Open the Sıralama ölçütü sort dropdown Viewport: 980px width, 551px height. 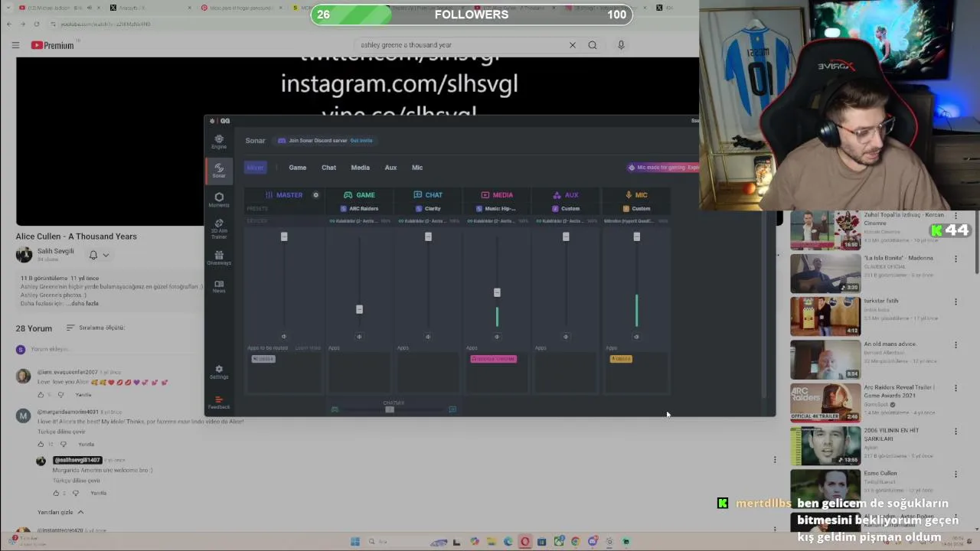coord(96,328)
